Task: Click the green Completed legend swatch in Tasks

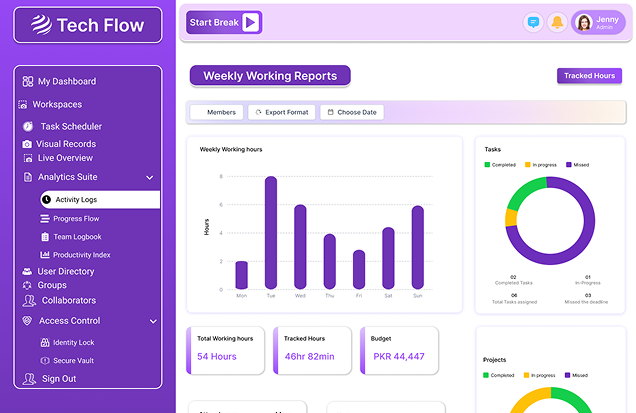Action: [x=488, y=164]
